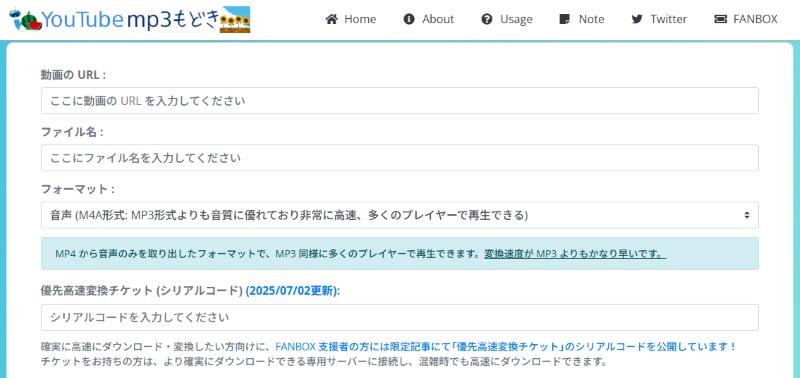Open the フォーマット dropdown
The width and height of the screenshot is (800, 378).
click(x=399, y=215)
